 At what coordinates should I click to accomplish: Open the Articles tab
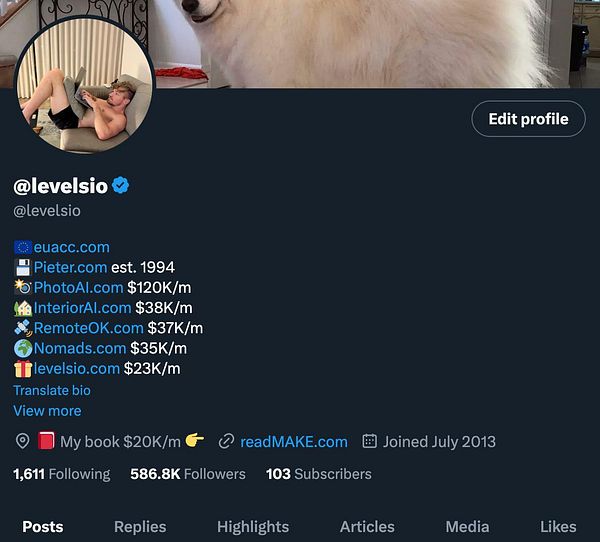click(x=367, y=527)
